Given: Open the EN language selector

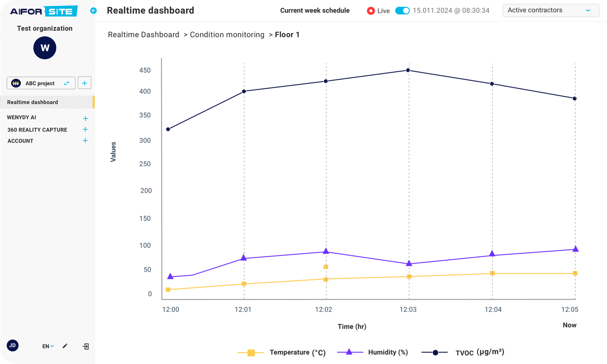Looking at the screenshot, I should (x=48, y=346).
